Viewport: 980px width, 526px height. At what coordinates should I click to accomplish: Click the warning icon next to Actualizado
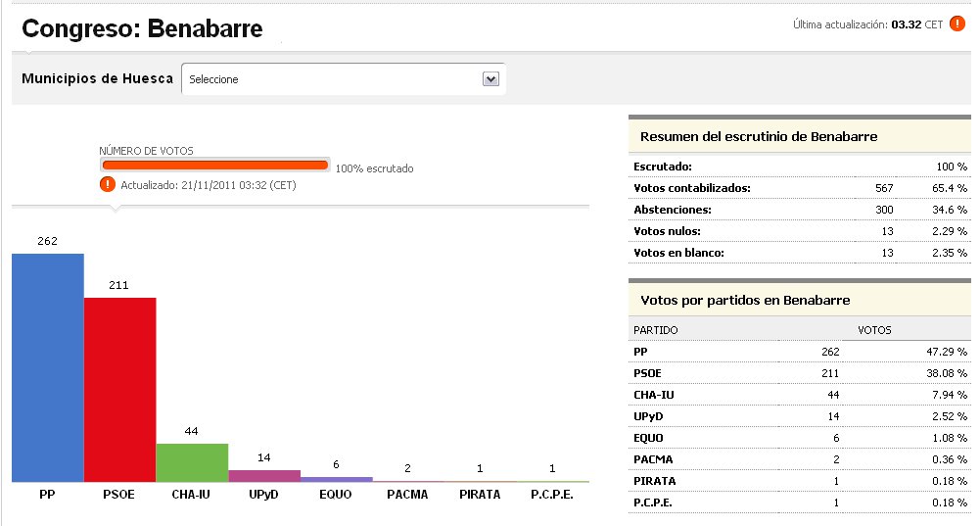click(x=107, y=184)
